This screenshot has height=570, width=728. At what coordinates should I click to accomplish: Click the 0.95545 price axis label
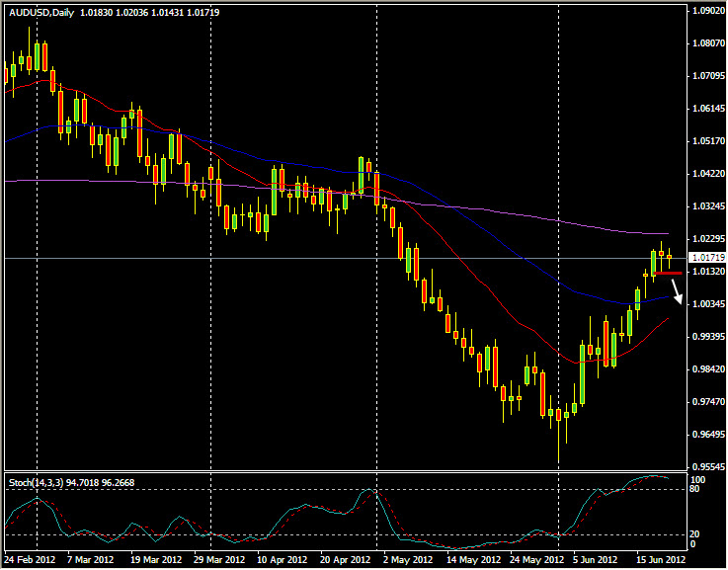pos(705,467)
